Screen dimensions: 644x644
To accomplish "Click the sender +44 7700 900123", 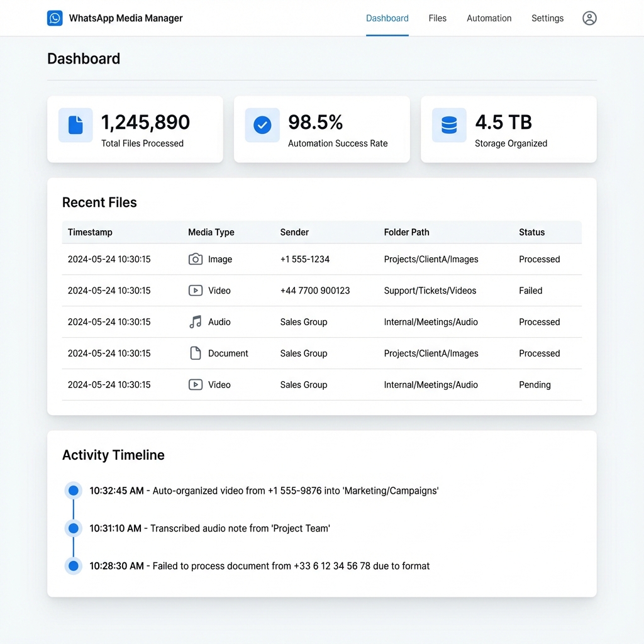I will (x=315, y=291).
